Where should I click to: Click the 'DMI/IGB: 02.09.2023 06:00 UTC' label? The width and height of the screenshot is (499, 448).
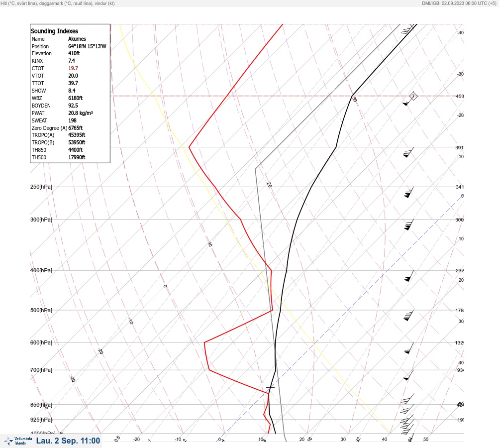459,3
